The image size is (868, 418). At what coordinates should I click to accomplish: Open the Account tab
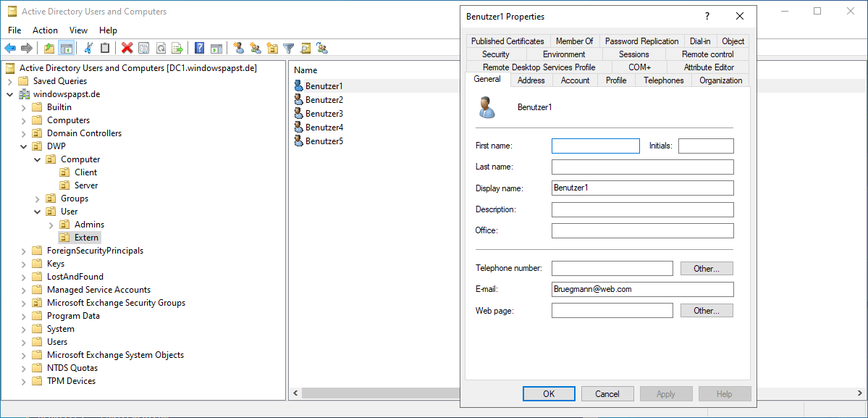pos(575,80)
